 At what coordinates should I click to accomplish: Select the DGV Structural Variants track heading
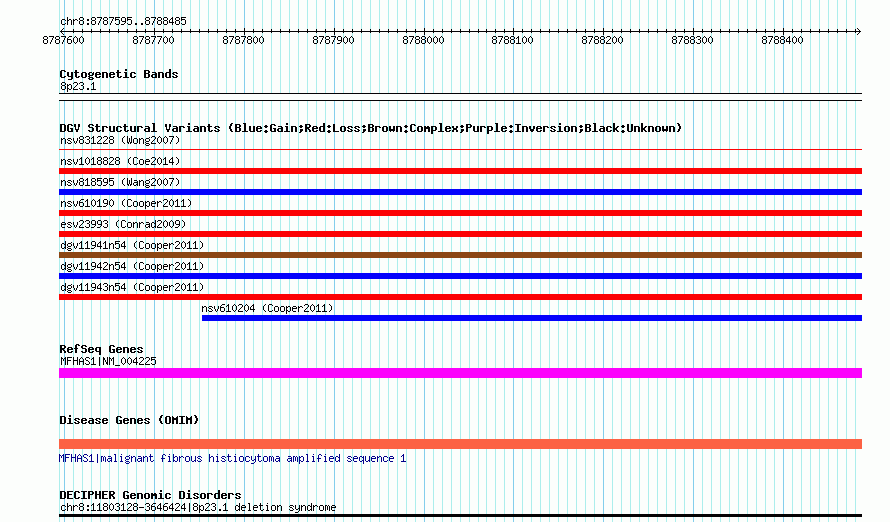tap(371, 128)
